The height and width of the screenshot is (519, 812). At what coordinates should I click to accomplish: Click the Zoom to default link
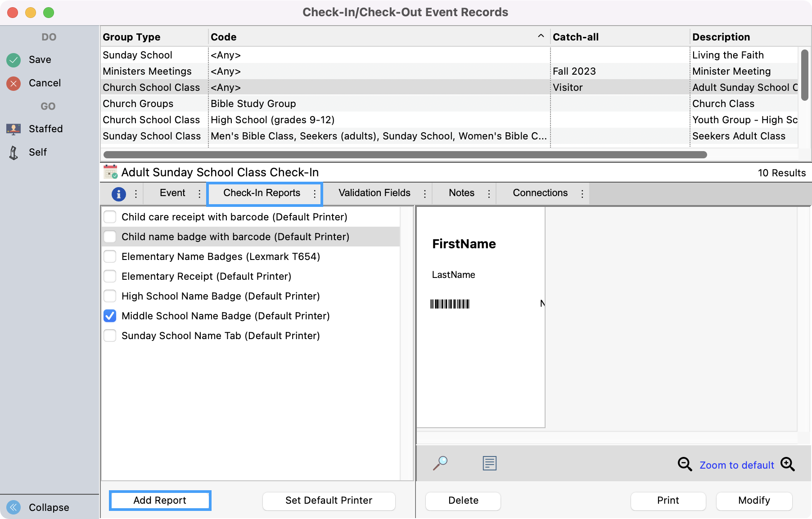click(736, 465)
